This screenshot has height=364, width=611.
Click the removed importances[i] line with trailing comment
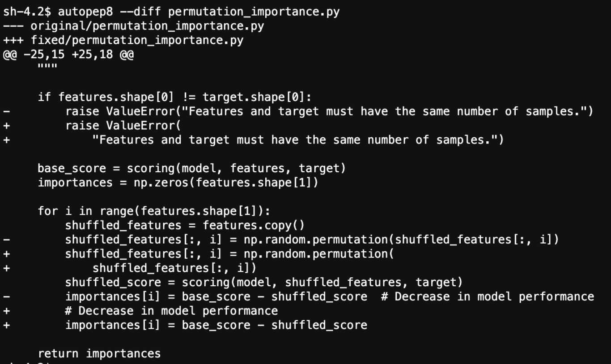tap(329, 297)
